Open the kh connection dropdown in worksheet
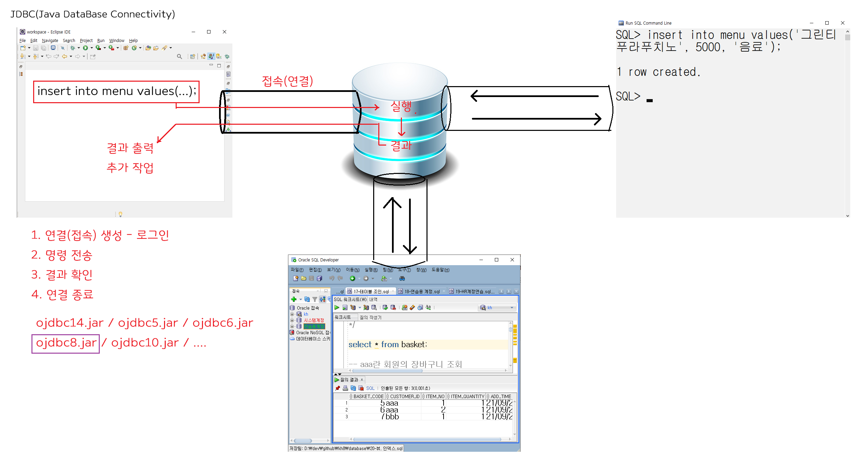The height and width of the screenshot is (462, 868). [512, 308]
